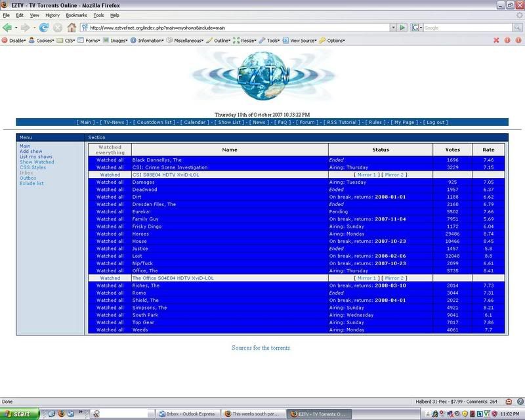Open the Images dropdown menu
The height and width of the screenshot is (420, 525).
[x=119, y=41]
